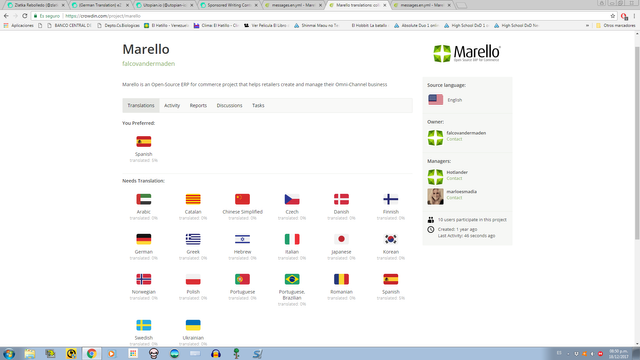Switch to the Activity tab
This screenshot has height=360, width=640.
coord(172,105)
